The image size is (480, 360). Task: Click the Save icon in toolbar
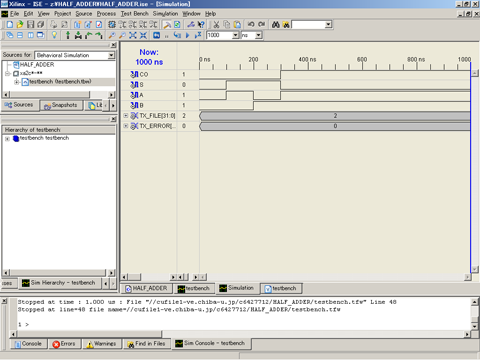[x=30, y=24]
